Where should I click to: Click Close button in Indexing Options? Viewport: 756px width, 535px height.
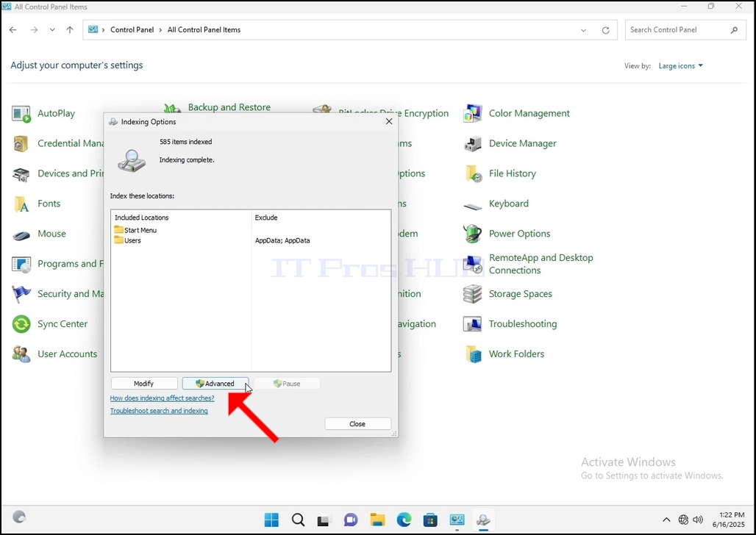[357, 423]
